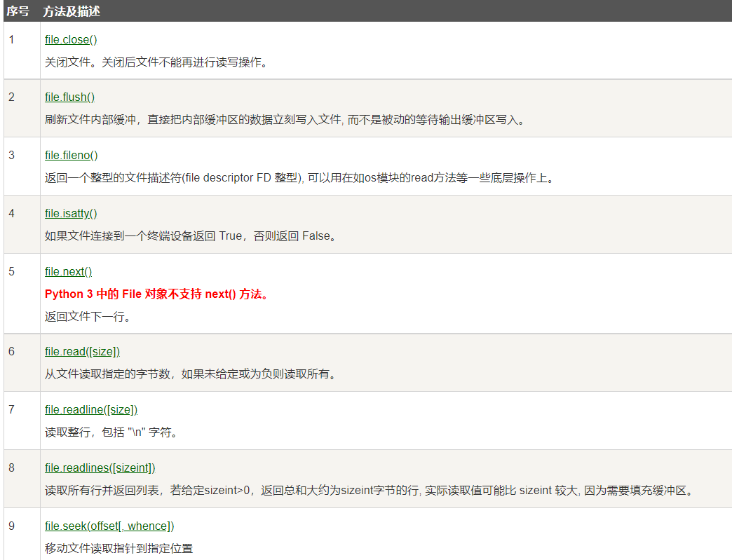Screen dimensions: 732x560
Task: Open the file.readlines([sizeint]) link
Action: click(x=100, y=468)
